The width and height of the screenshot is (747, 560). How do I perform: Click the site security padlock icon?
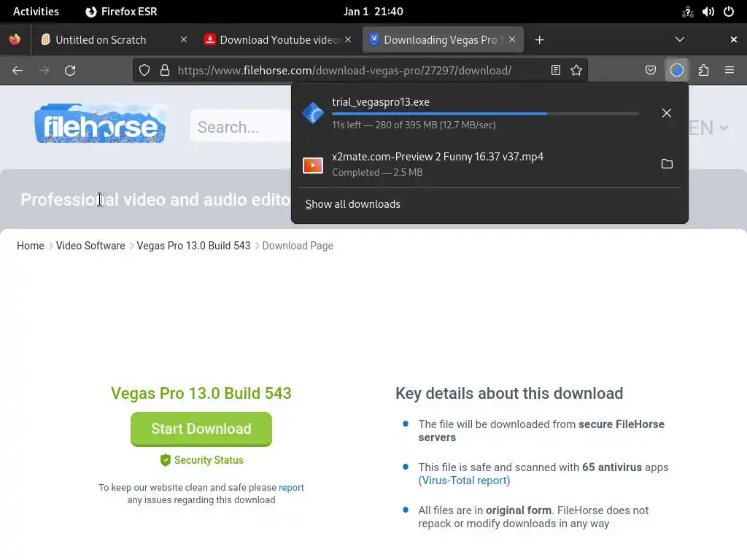tap(165, 71)
